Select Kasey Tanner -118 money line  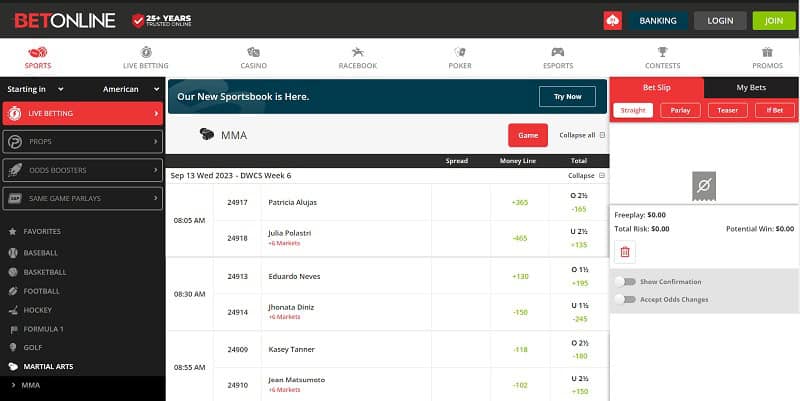tap(520, 349)
